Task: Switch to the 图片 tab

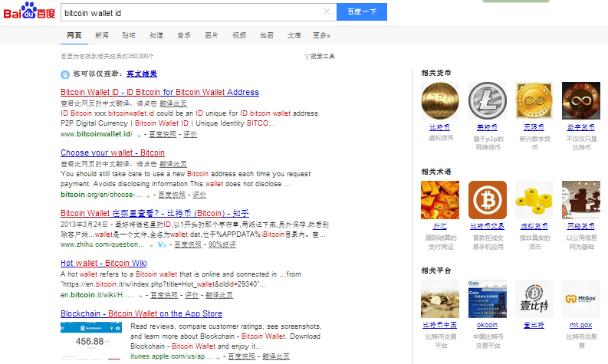Action: 212,35
